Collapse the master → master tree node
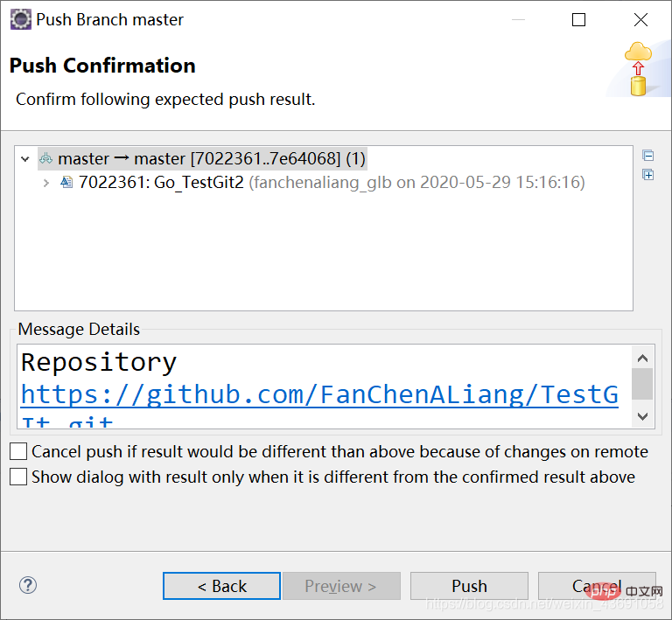This screenshot has width=672, height=620. [25, 159]
